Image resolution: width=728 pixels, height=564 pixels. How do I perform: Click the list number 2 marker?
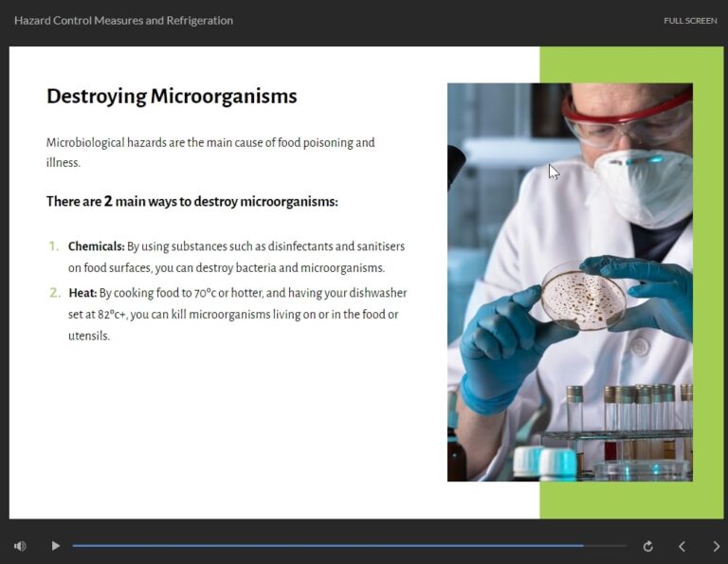tap(55, 293)
